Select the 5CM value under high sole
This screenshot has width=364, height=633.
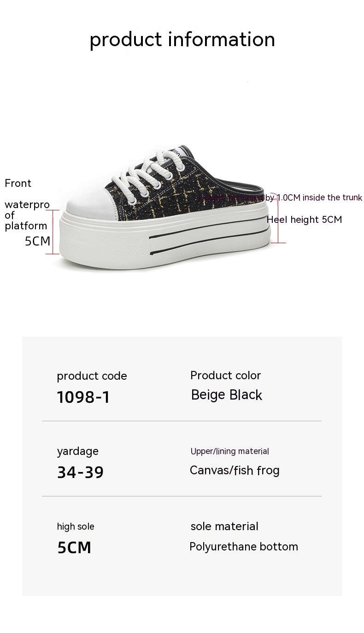pos(74,548)
